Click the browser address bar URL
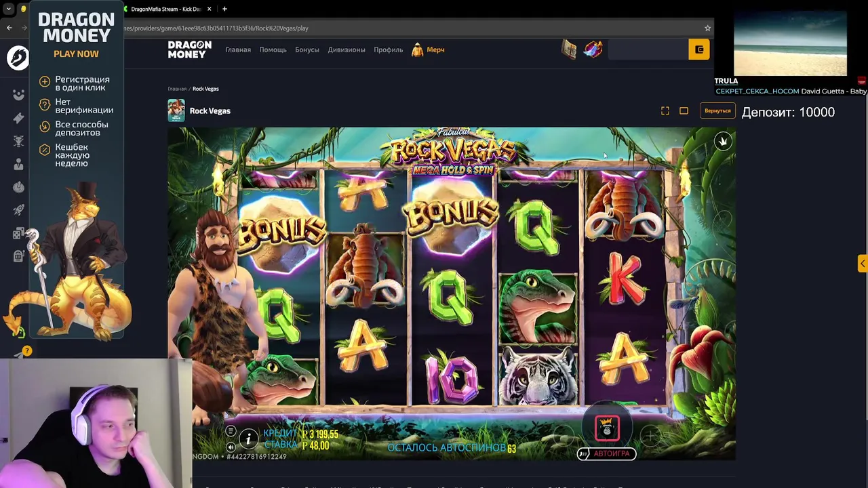This screenshot has height=488, width=868. pyautogui.click(x=217, y=28)
